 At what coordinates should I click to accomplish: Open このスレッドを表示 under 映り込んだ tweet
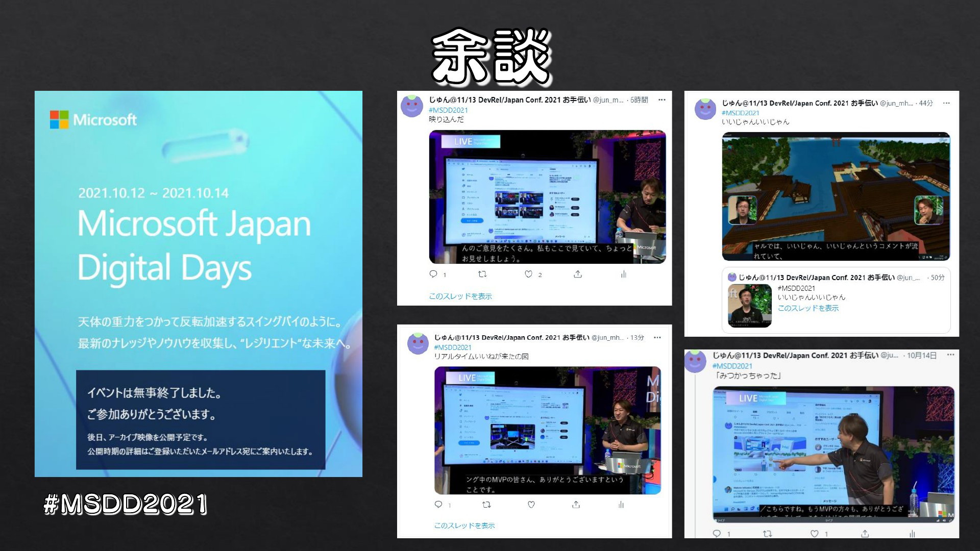click(x=460, y=296)
